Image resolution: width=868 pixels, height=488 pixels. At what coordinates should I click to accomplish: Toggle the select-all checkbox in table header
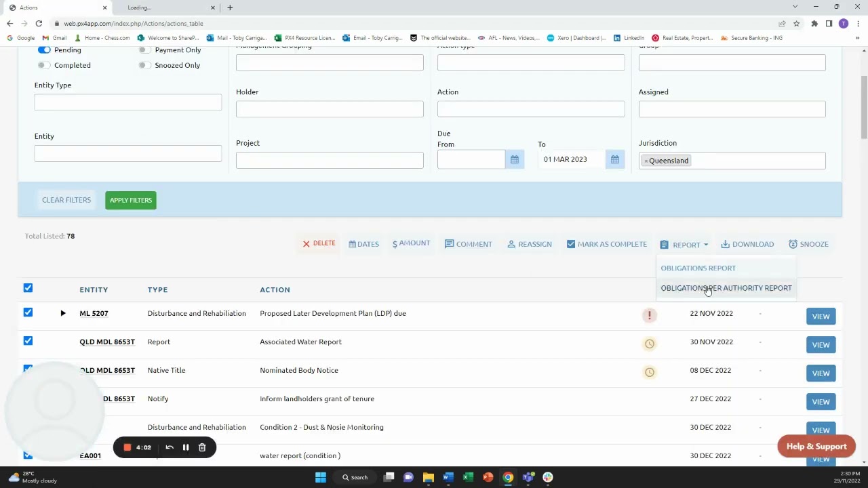(x=28, y=288)
